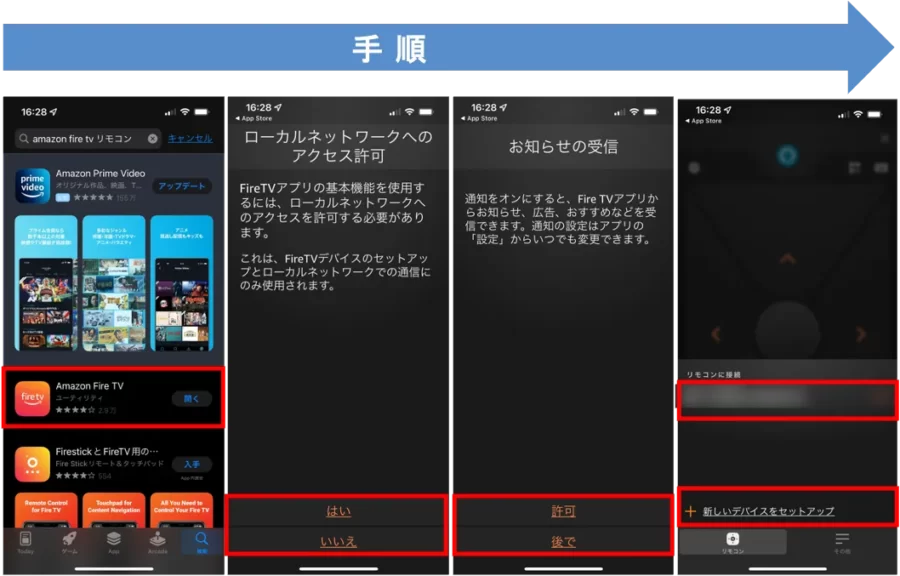The width and height of the screenshot is (900, 576).
Task: Open the その他 tab in Fire TV app
Action: pos(841,542)
